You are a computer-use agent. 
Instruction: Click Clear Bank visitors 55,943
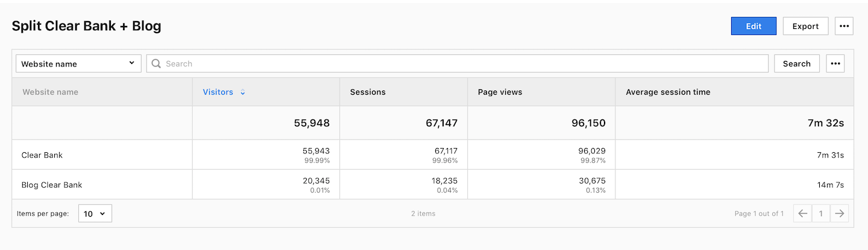(x=316, y=150)
